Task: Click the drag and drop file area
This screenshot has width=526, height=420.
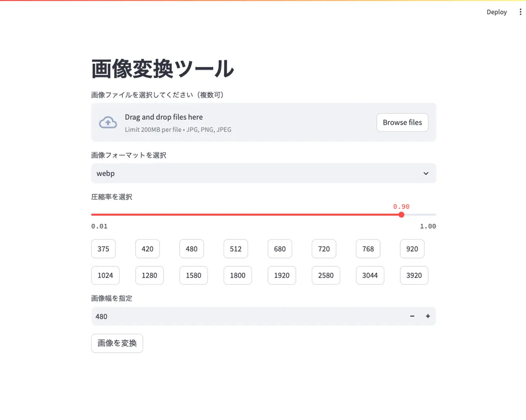Action: point(247,122)
